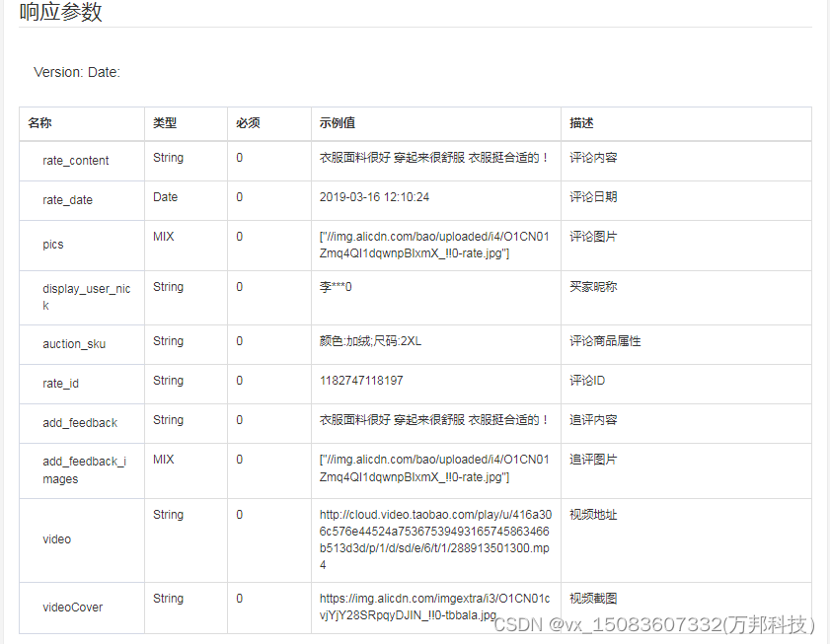830x644 pixels.
Task: Select the rate_content parameter name
Action: (x=76, y=160)
